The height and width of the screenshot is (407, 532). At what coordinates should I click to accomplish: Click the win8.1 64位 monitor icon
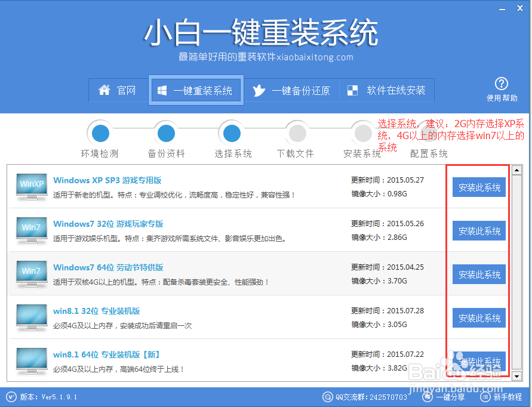point(32,361)
